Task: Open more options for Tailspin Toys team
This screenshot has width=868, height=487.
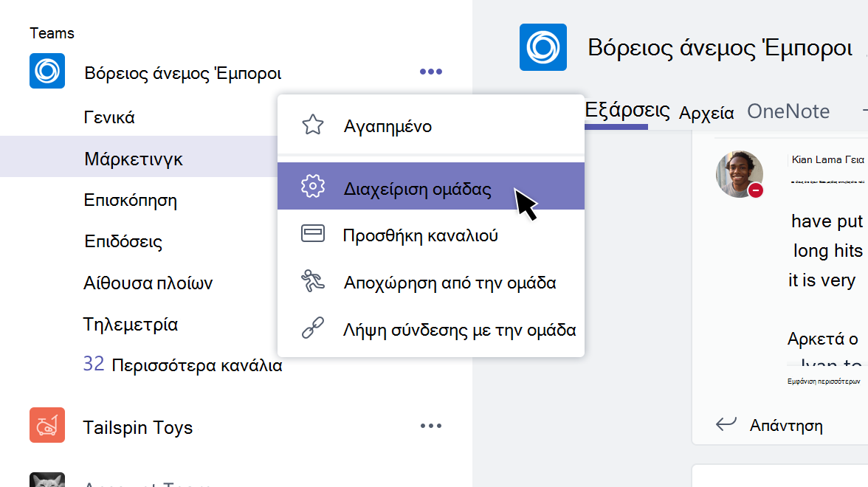Action: [x=431, y=426]
